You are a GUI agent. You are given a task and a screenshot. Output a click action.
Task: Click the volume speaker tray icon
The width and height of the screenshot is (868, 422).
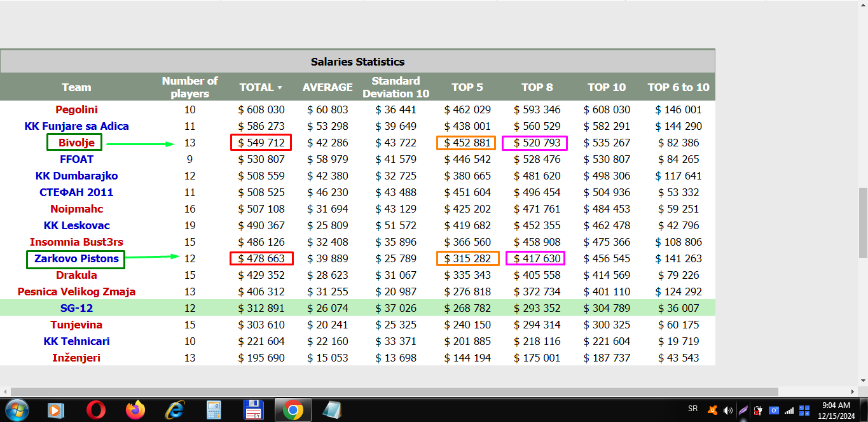click(x=728, y=411)
